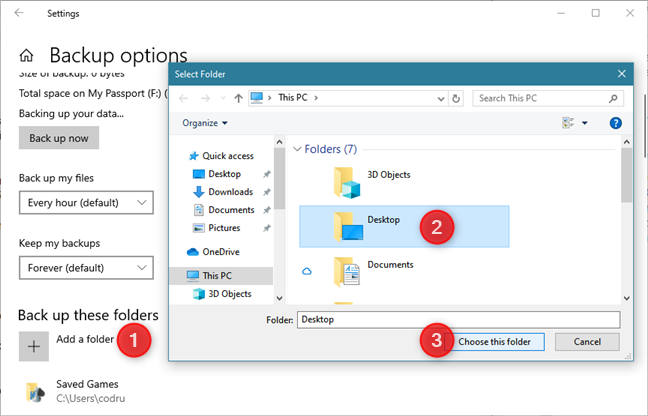
Task: Click the refresh button in address bar
Action: [x=456, y=99]
